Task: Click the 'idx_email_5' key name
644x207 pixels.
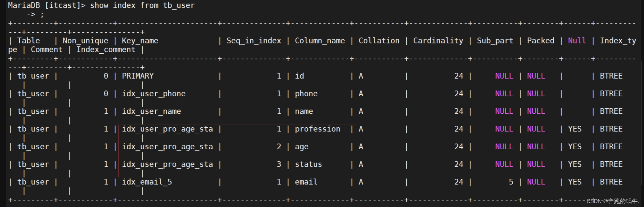Action: tap(147, 182)
